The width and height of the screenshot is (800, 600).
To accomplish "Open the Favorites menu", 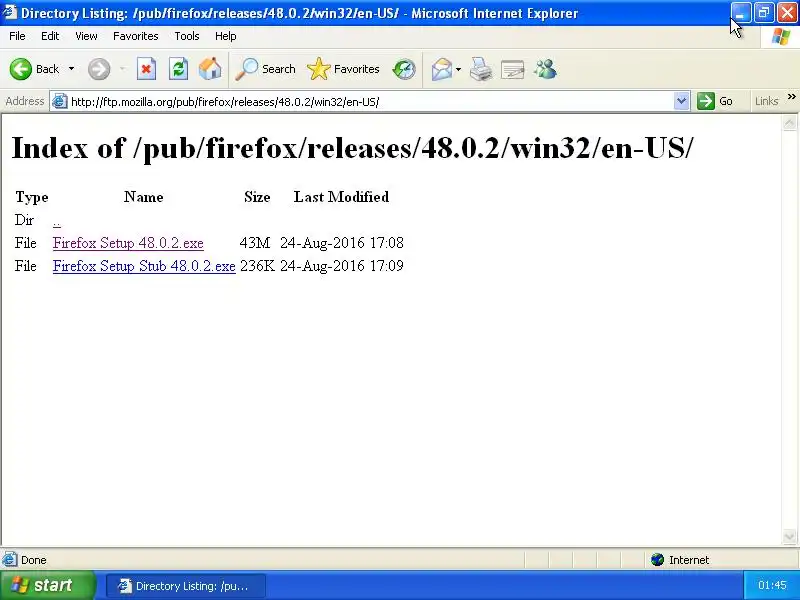I will [136, 36].
